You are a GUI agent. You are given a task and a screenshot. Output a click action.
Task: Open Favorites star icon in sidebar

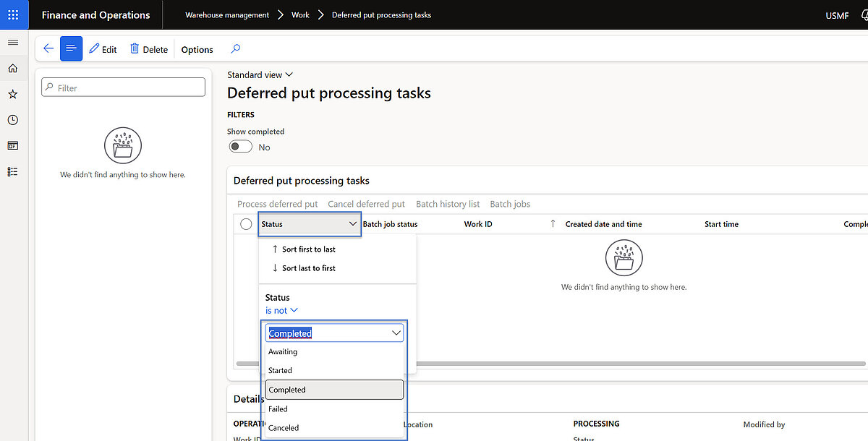coord(12,95)
